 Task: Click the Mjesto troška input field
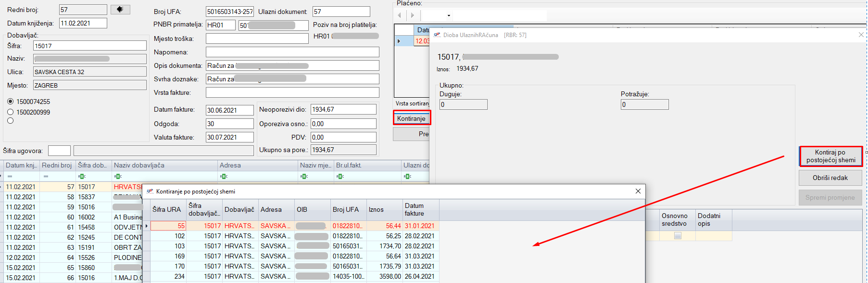tap(257, 39)
